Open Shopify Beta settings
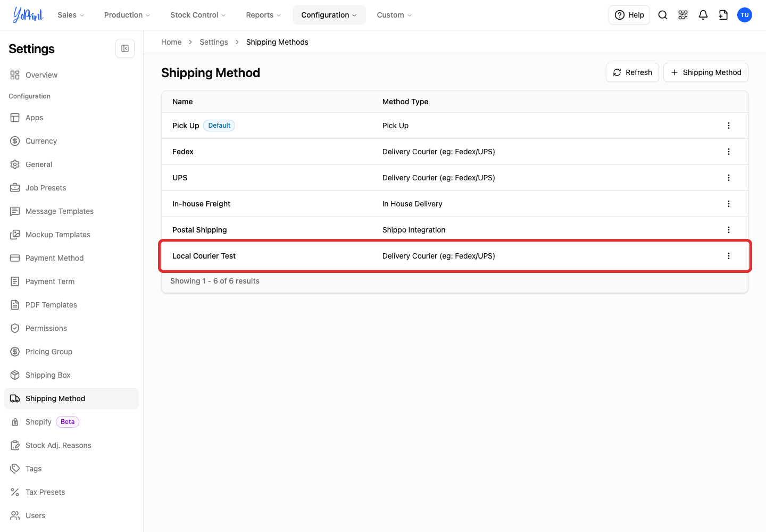The image size is (766, 532). (x=71, y=422)
